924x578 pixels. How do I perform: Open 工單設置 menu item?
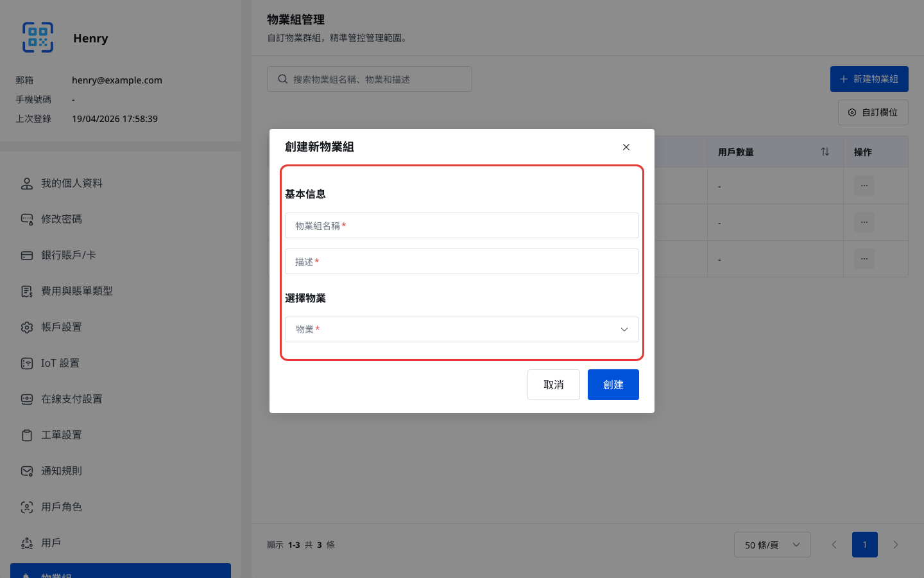(121, 435)
